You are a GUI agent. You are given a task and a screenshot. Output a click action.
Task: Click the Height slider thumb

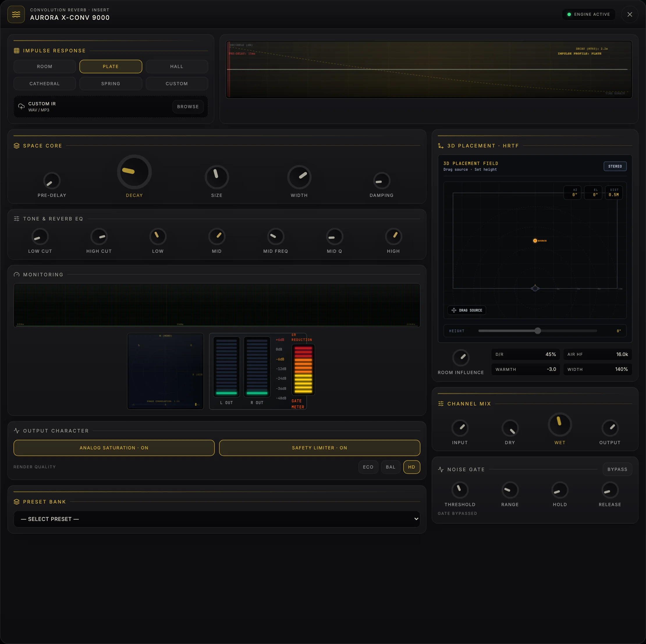click(x=538, y=331)
